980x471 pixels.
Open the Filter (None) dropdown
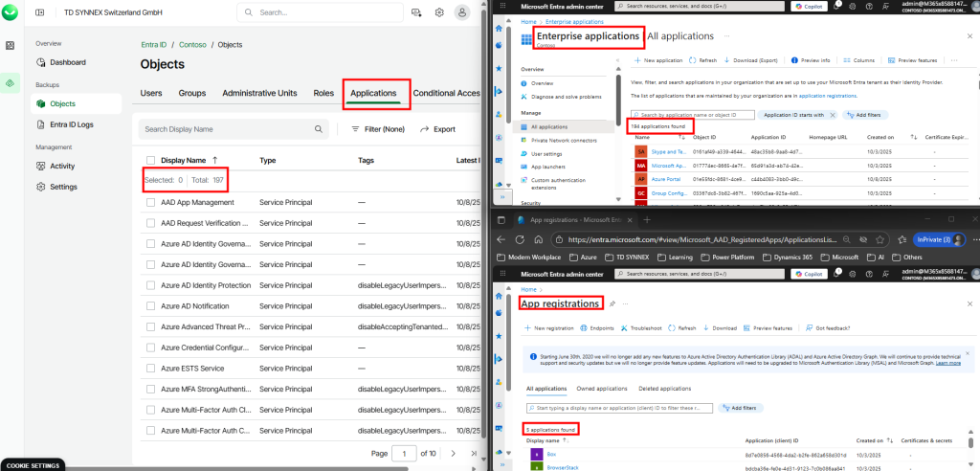(378, 129)
